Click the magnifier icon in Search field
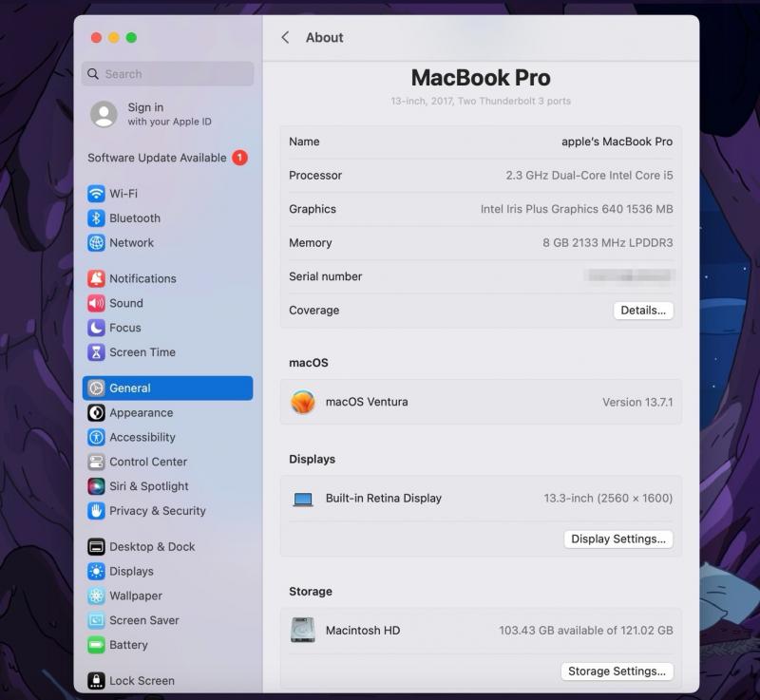The height and width of the screenshot is (700, 760). tap(92, 74)
